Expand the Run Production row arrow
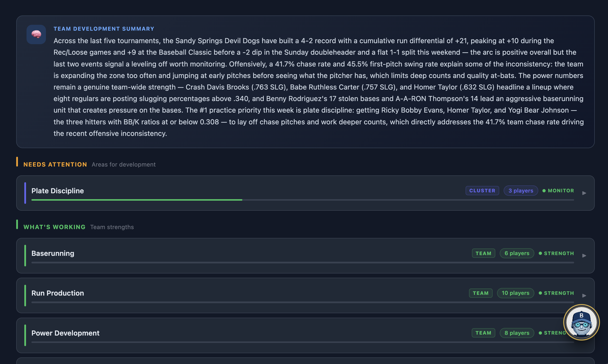Image resolution: width=608 pixels, height=364 pixels. pos(584,295)
